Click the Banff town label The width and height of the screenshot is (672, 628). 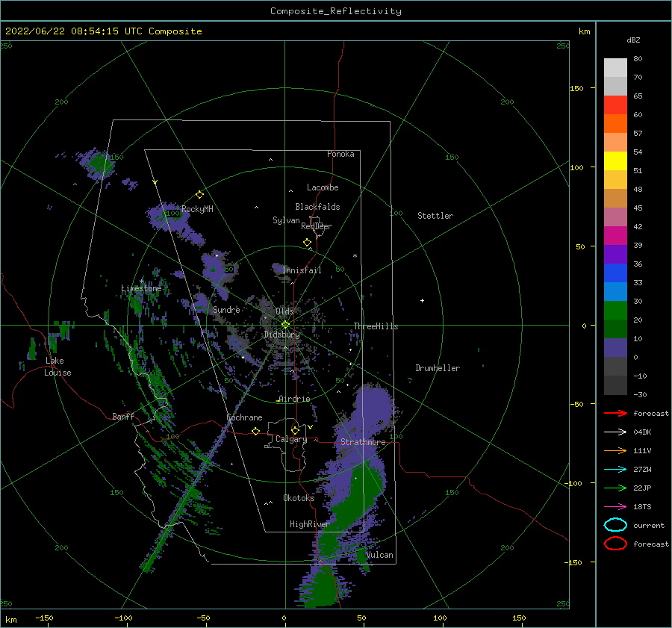point(123,416)
